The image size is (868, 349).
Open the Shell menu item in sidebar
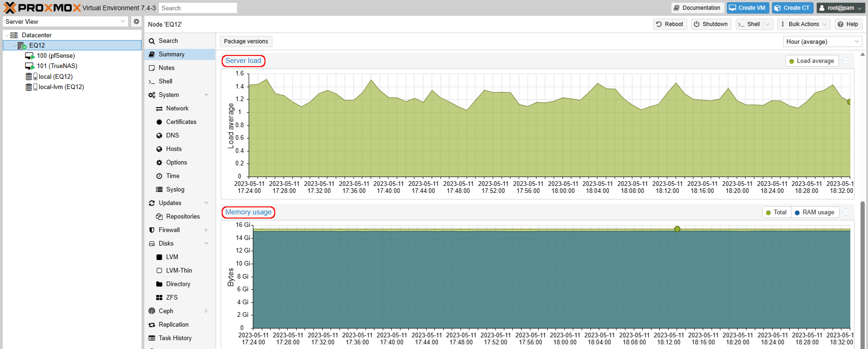pos(180,82)
